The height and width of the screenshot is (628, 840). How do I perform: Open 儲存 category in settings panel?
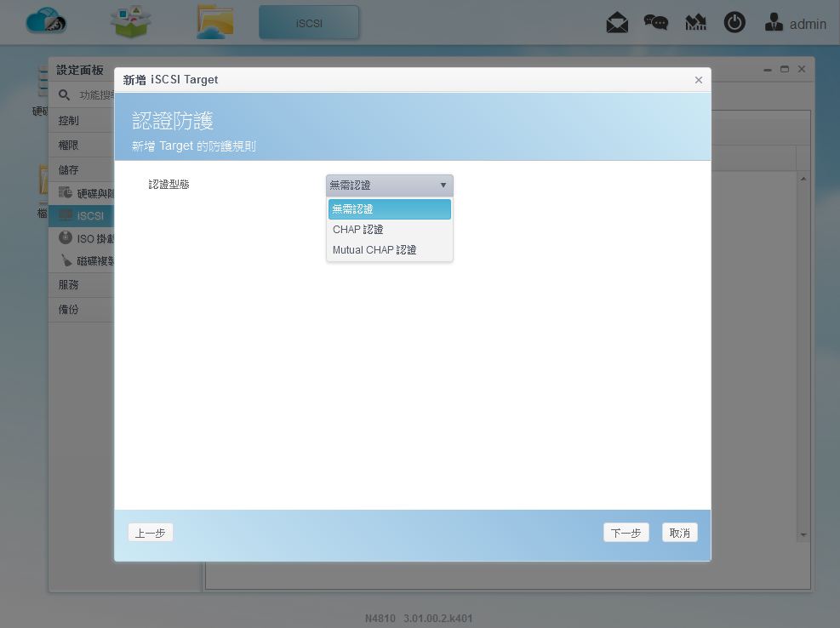click(x=82, y=170)
